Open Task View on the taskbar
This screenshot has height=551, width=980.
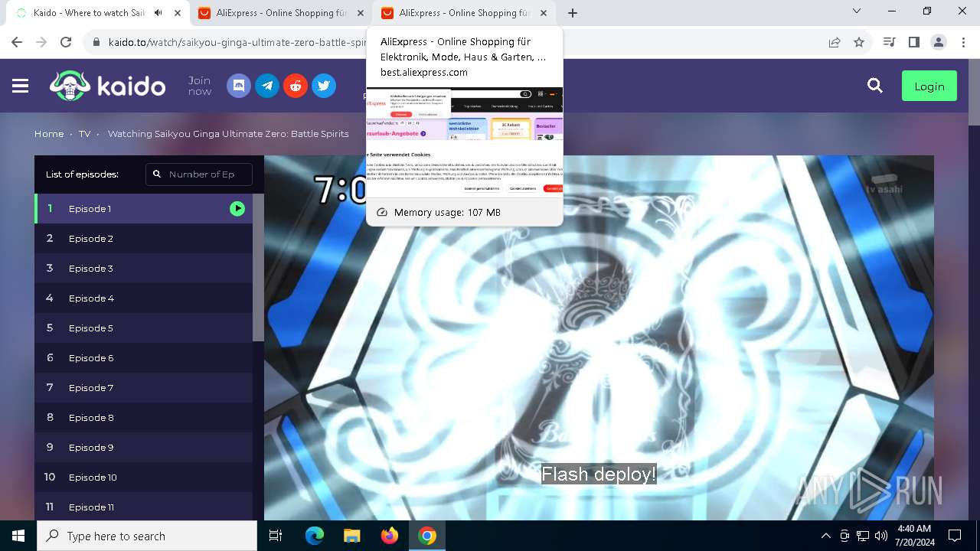point(276,536)
